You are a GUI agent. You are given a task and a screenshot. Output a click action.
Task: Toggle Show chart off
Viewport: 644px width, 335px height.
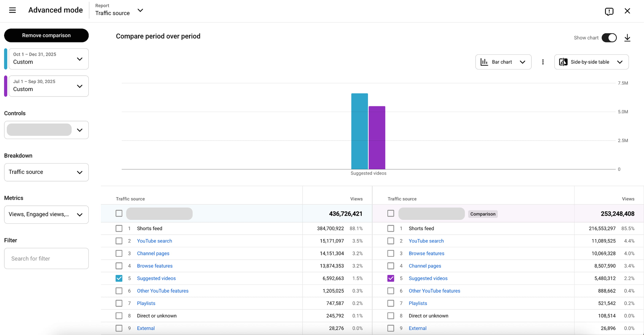pos(609,38)
